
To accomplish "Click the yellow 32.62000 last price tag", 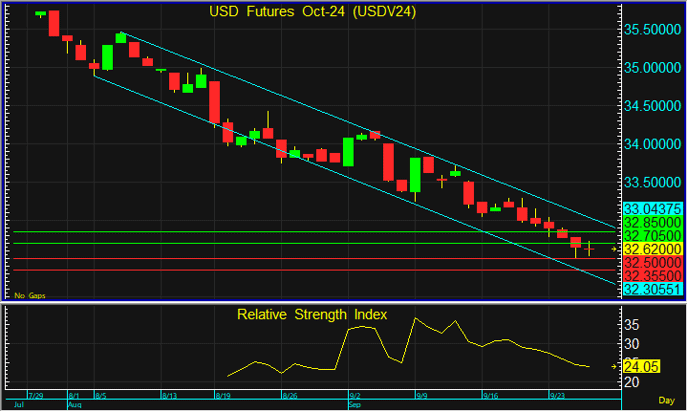I will [652, 248].
